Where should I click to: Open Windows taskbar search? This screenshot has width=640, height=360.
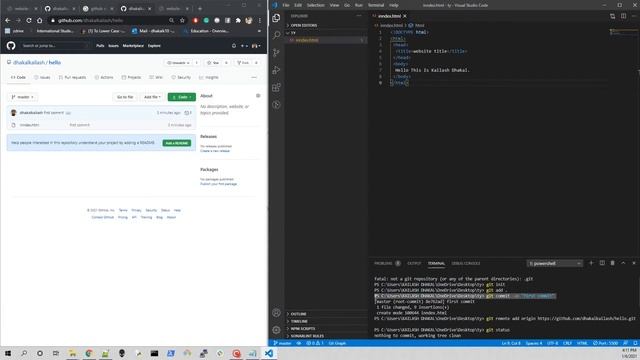coord(24,353)
